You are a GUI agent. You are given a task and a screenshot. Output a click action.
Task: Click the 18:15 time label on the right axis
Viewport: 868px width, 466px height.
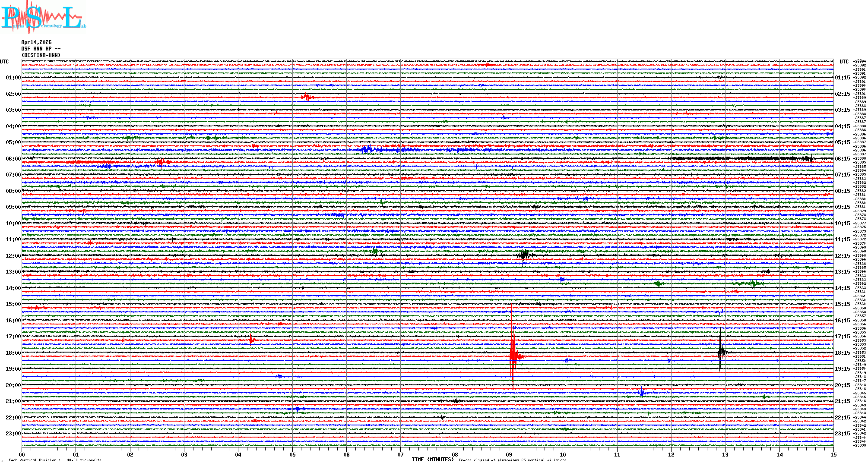click(x=842, y=353)
